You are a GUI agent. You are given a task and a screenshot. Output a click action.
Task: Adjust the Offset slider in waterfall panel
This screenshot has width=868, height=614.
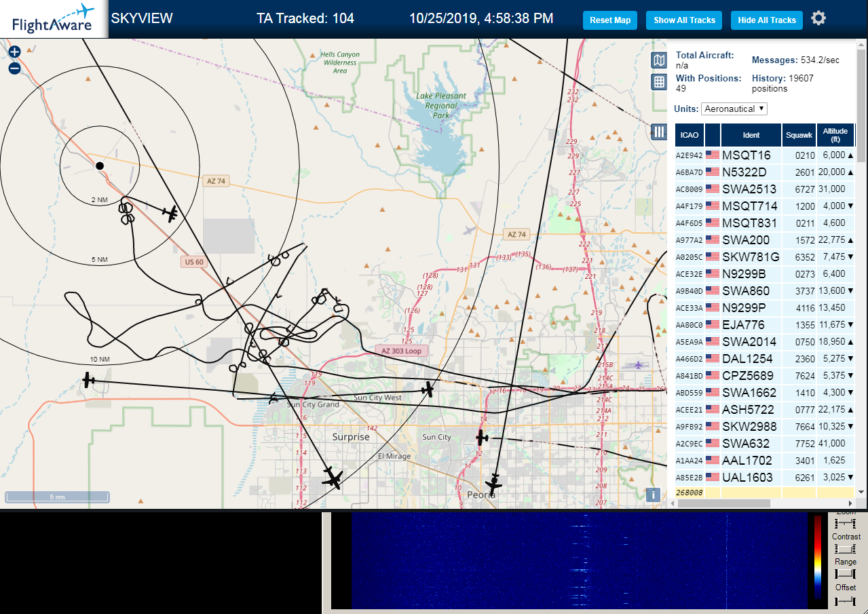pyautogui.click(x=846, y=600)
